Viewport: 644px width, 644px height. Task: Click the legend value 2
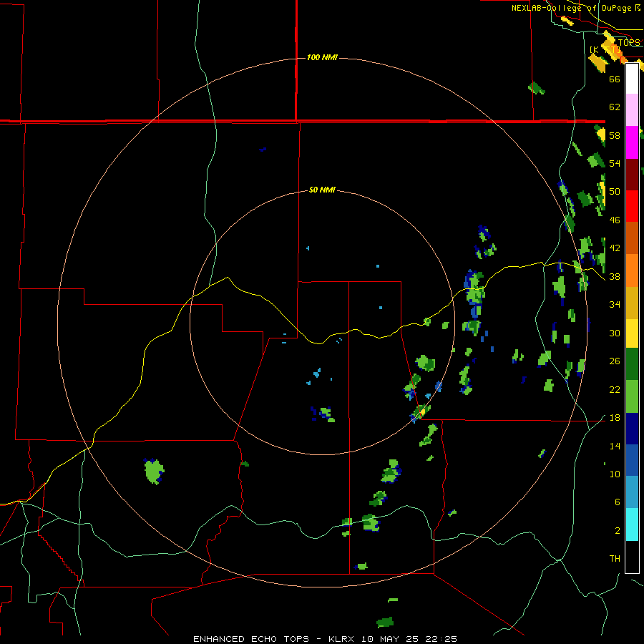coord(617,531)
